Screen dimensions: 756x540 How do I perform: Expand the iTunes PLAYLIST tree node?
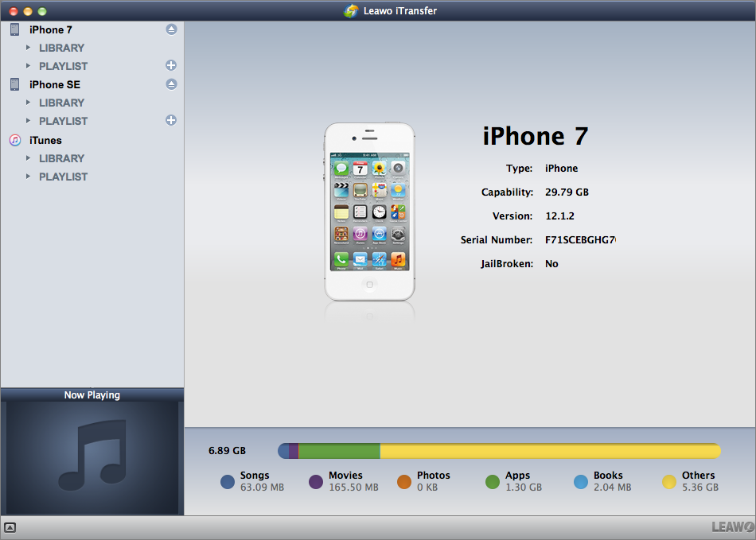coord(28,177)
